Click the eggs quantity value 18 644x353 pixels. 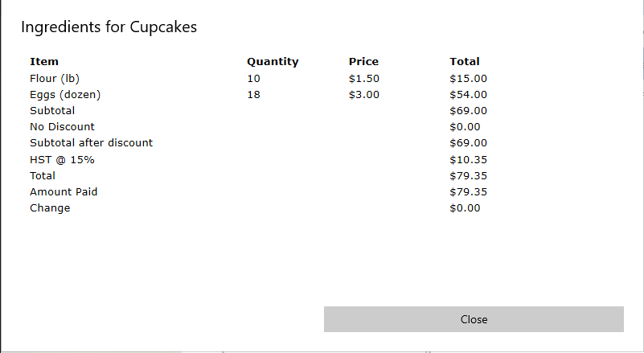pos(253,95)
